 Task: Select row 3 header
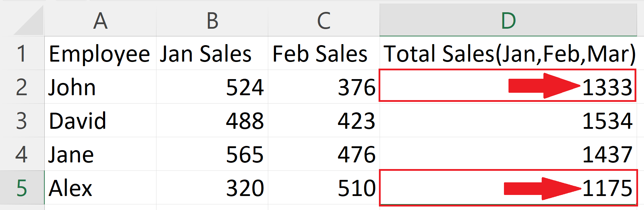(x=22, y=121)
